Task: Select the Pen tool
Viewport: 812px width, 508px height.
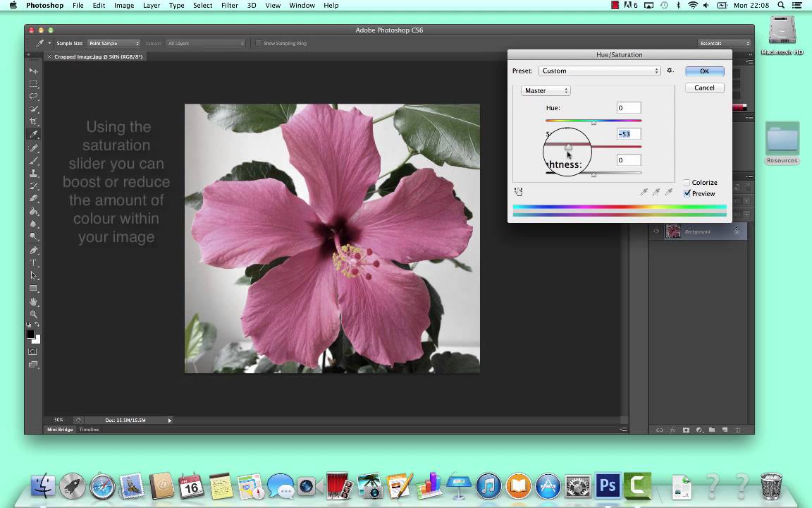Action: click(34, 250)
